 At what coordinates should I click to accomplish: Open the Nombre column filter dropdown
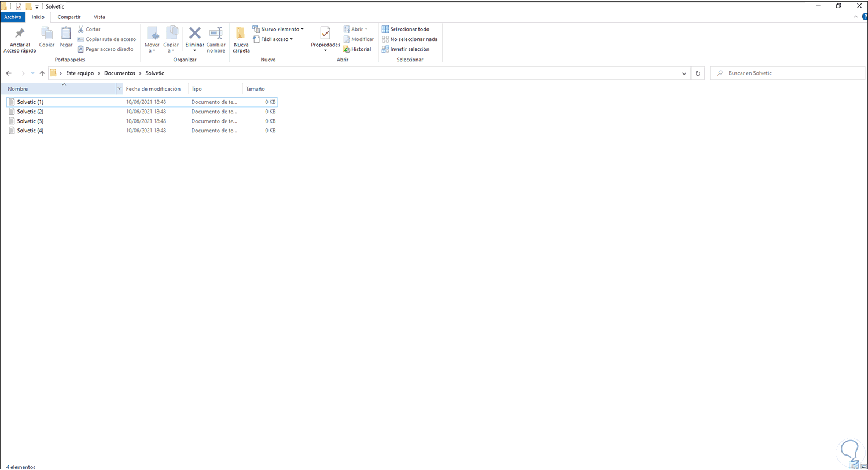[119, 89]
